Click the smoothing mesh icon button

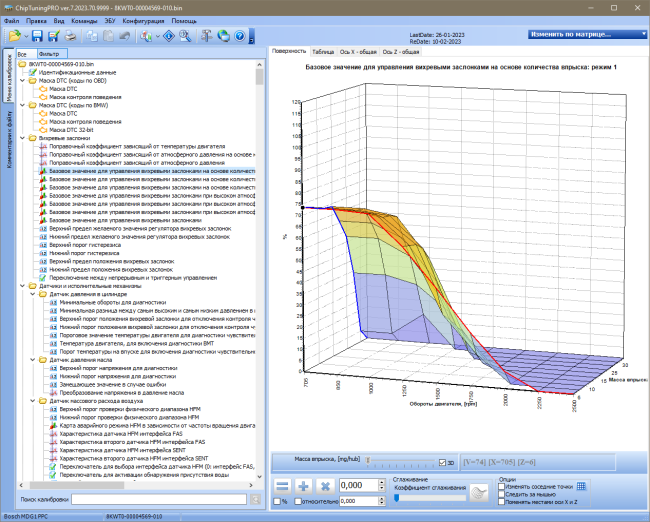[479, 493]
